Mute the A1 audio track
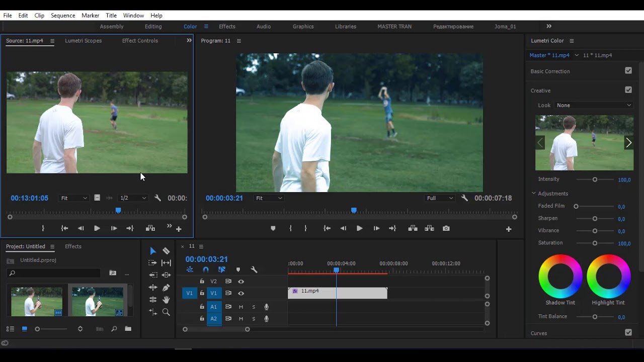This screenshot has width=644, height=362. [241, 307]
